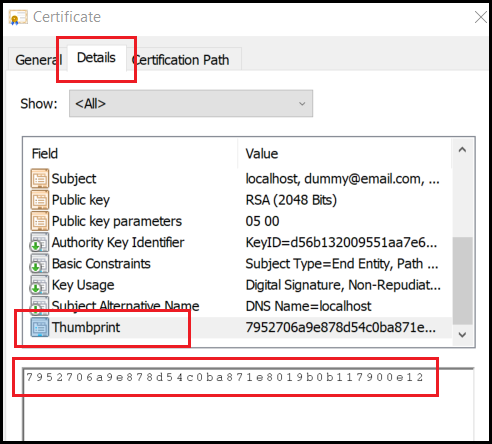Click the 'DNS Name=localhost' value
The width and height of the screenshot is (492, 444).
coord(308,306)
